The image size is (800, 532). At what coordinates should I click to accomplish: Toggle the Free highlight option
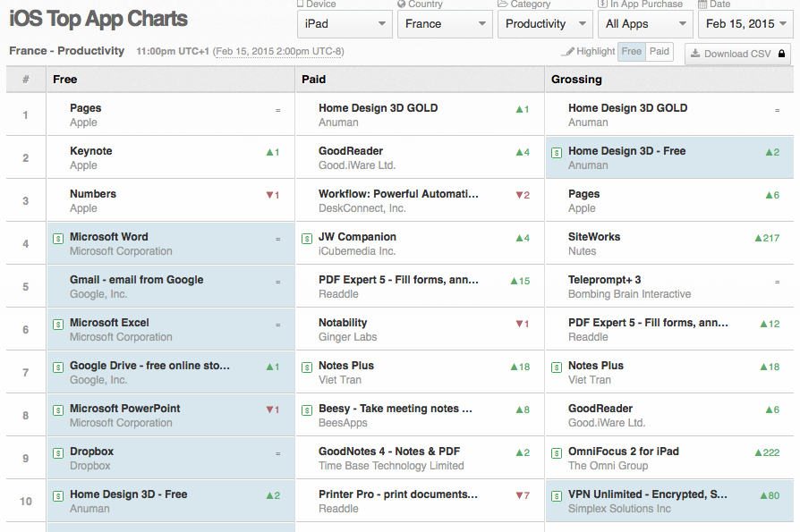click(x=631, y=52)
